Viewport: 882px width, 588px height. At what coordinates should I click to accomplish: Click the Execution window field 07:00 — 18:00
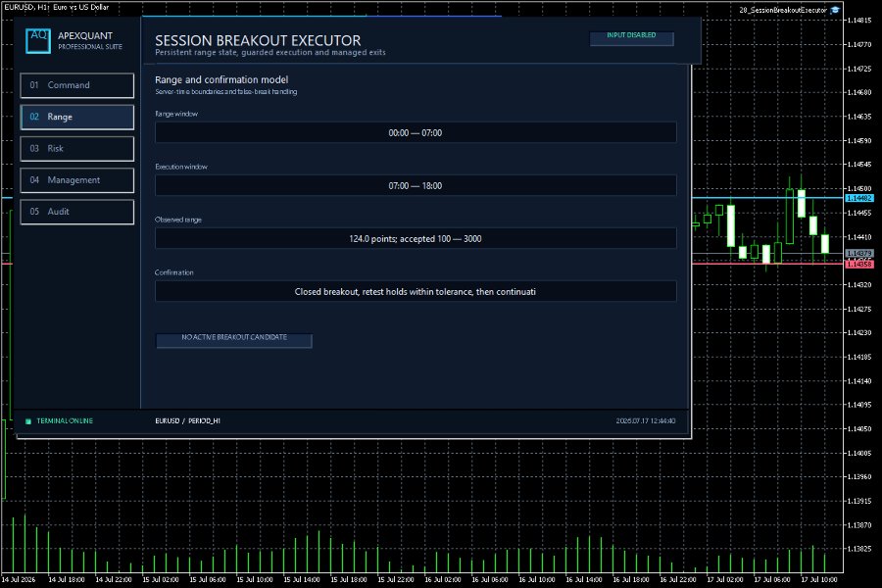416,185
